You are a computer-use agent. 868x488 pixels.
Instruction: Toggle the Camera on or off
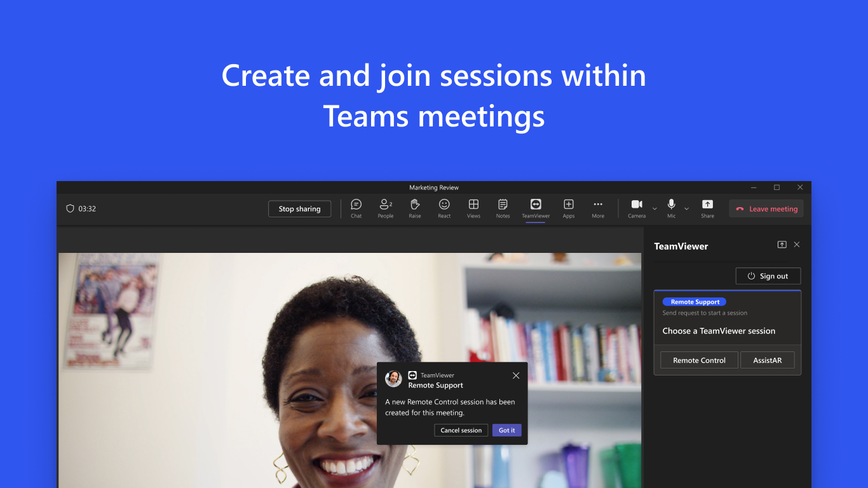click(637, 208)
